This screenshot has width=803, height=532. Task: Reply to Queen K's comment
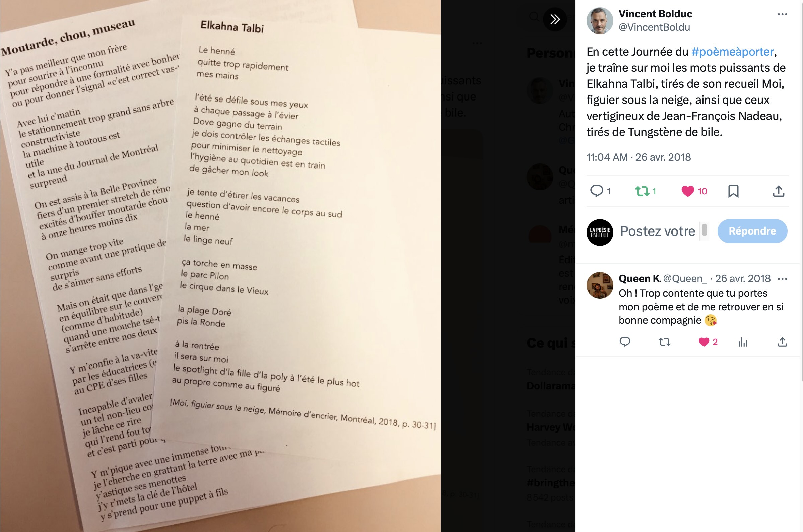(624, 342)
